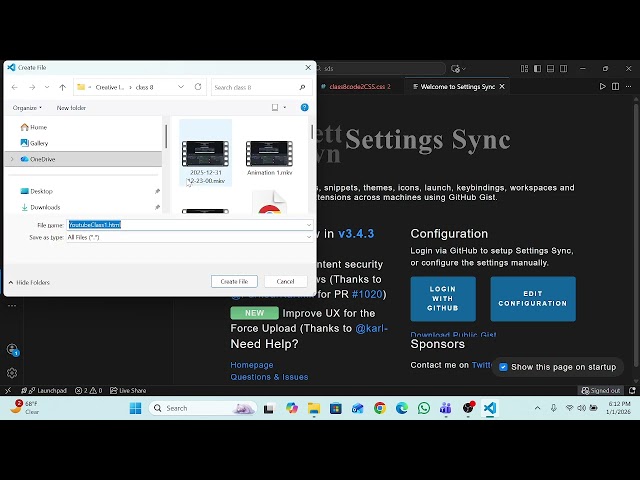This screenshot has width=640, height=480.
Task: Open Copilot chat icon in title bar
Action: (456, 69)
